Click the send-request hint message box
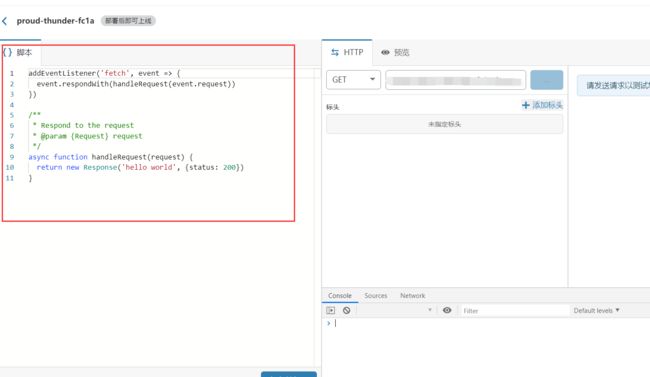 (614, 85)
